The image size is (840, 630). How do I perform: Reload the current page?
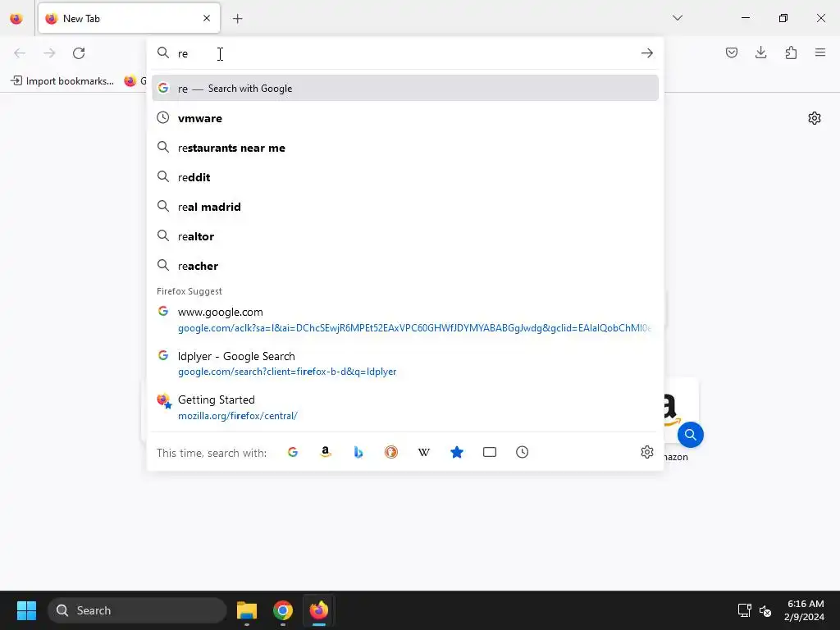click(x=79, y=53)
